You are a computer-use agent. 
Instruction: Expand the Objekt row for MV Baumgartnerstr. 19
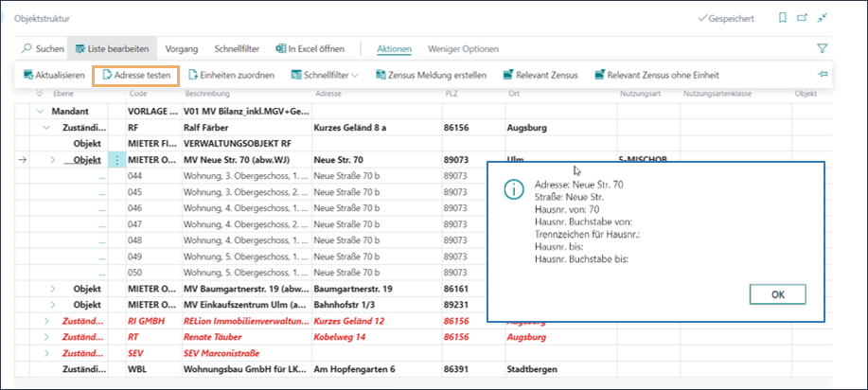[x=53, y=288]
